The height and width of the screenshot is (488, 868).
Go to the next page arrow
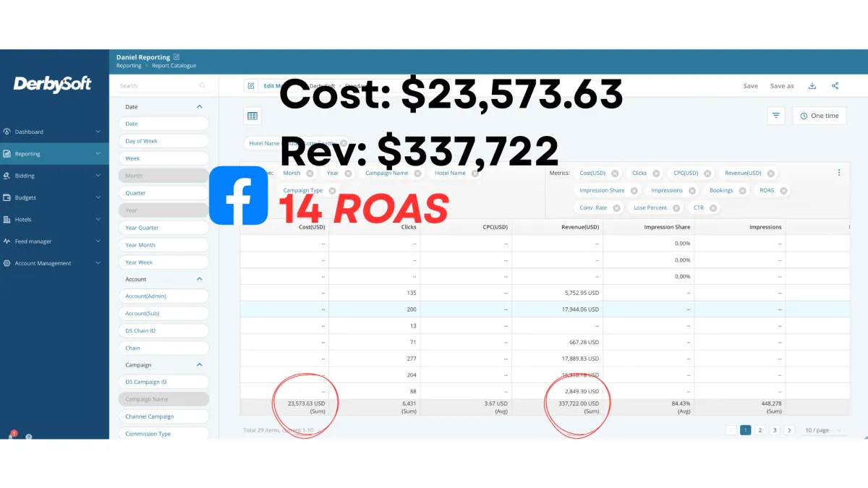tap(789, 430)
